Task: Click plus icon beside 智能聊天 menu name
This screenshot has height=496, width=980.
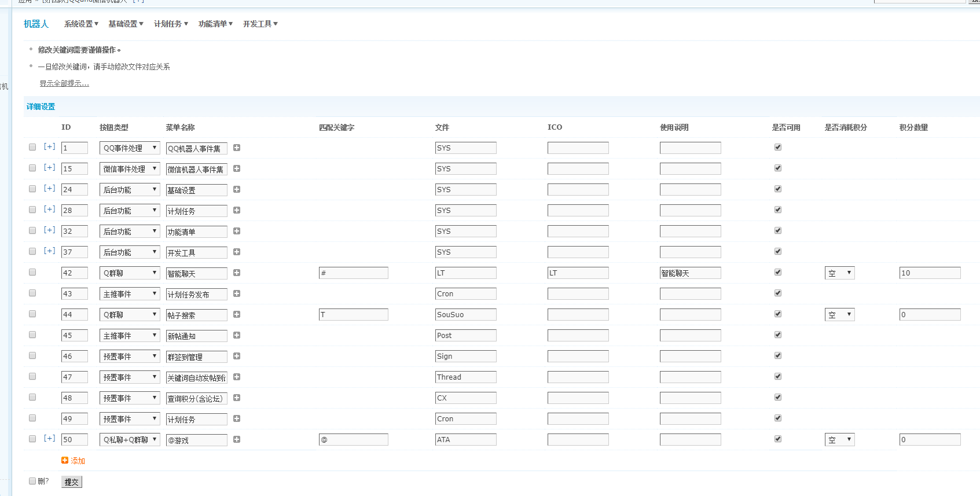Action: [x=237, y=273]
